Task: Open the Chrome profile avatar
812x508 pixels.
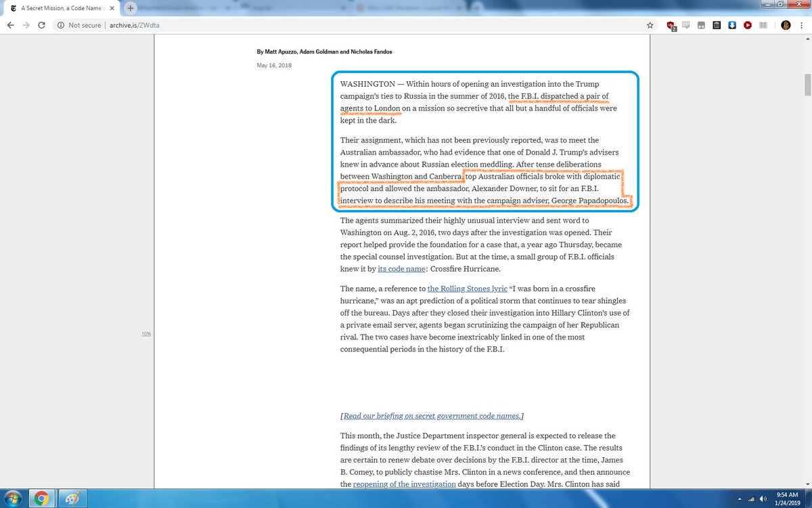Action: (x=786, y=25)
